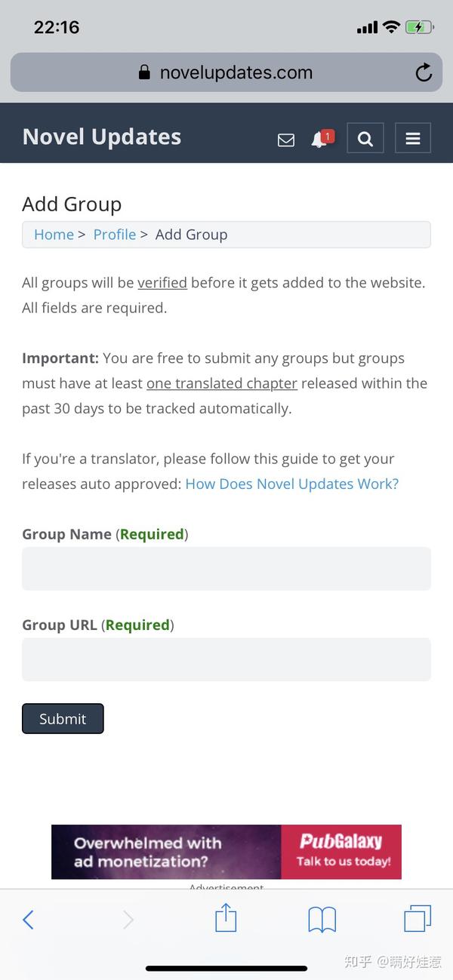Focus the Group URL text field
Screen dimensions: 453x980
[x=226, y=659]
